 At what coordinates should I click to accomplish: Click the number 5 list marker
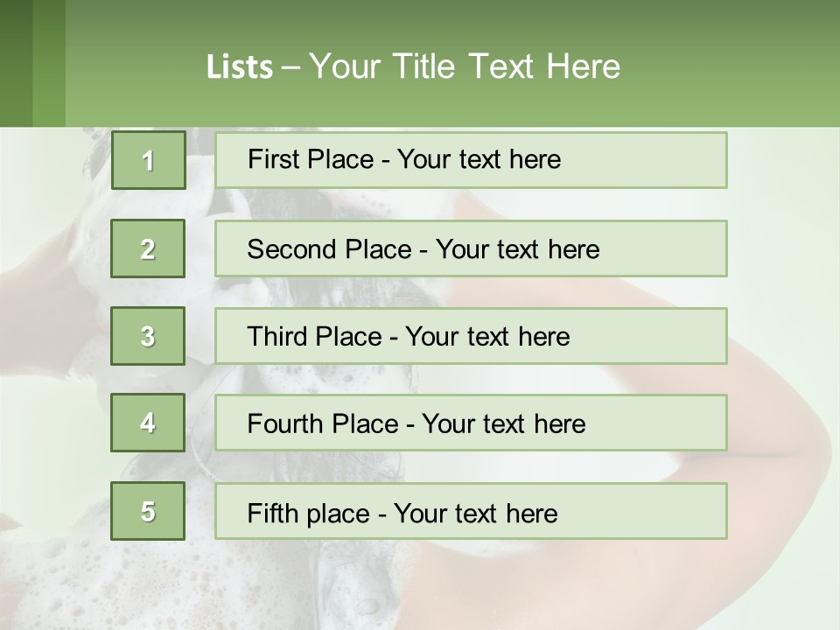[148, 511]
